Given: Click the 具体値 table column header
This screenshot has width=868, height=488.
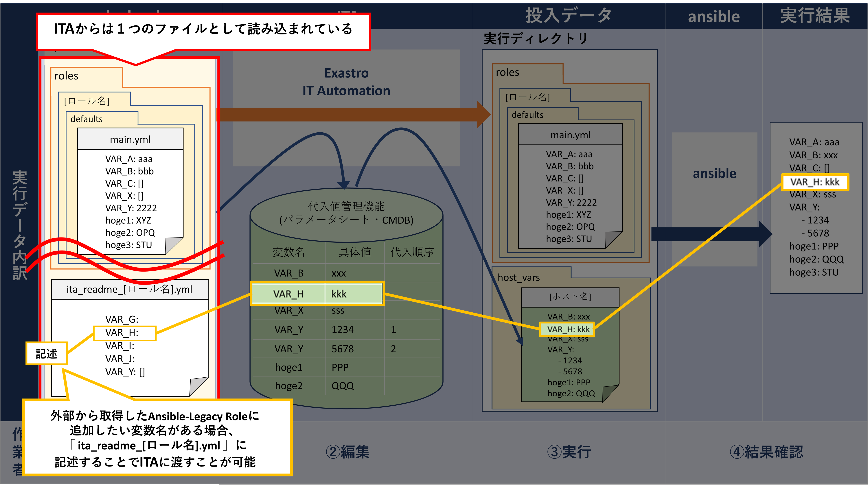Looking at the screenshot, I should coord(354,252).
